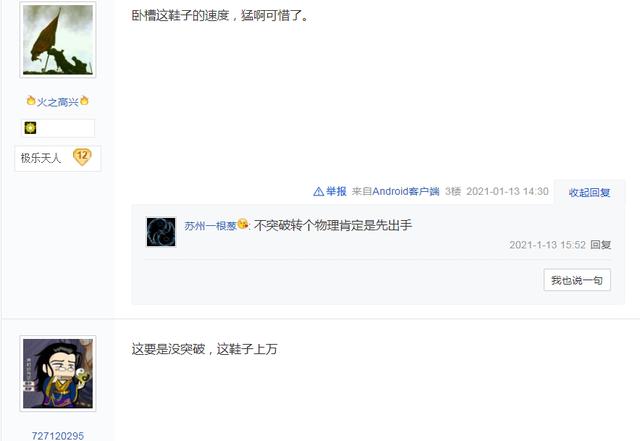The image size is (640, 441).
Task: Click the level 12 badge icon
Action: tap(82, 157)
